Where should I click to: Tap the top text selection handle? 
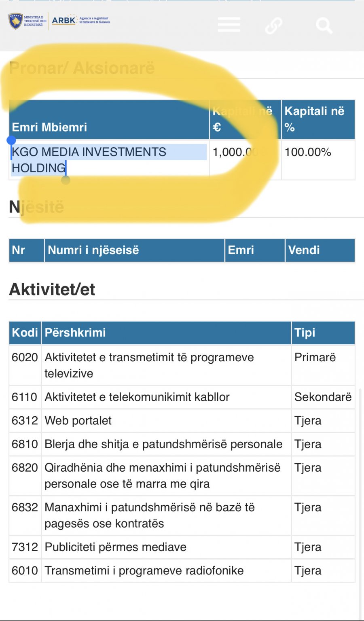coord(11,140)
